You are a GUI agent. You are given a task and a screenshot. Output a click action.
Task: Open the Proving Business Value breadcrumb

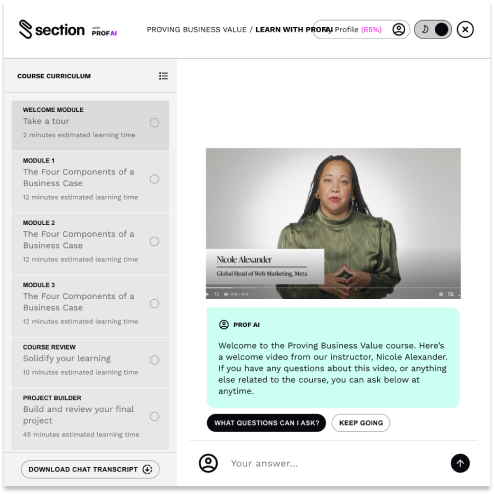197,30
